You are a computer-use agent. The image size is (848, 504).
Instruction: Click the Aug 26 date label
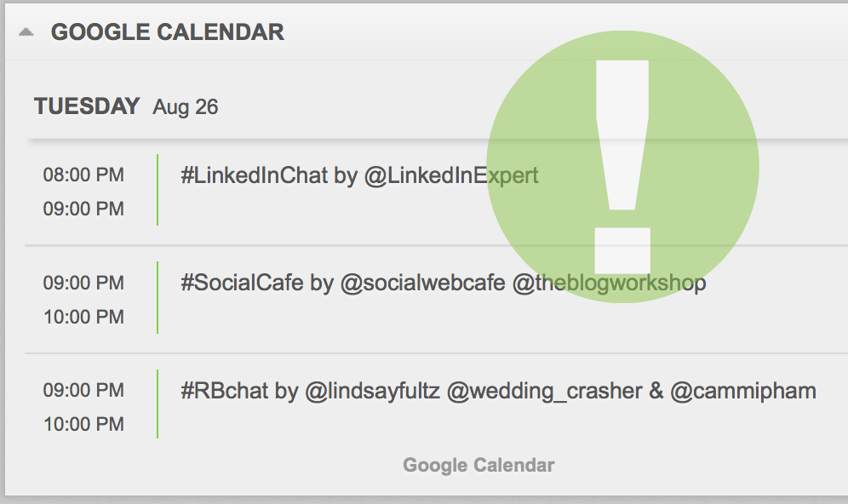click(x=186, y=107)
